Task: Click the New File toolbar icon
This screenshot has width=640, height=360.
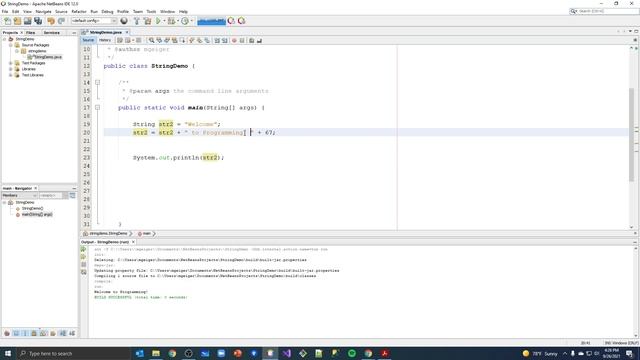Action: (7, 21)
